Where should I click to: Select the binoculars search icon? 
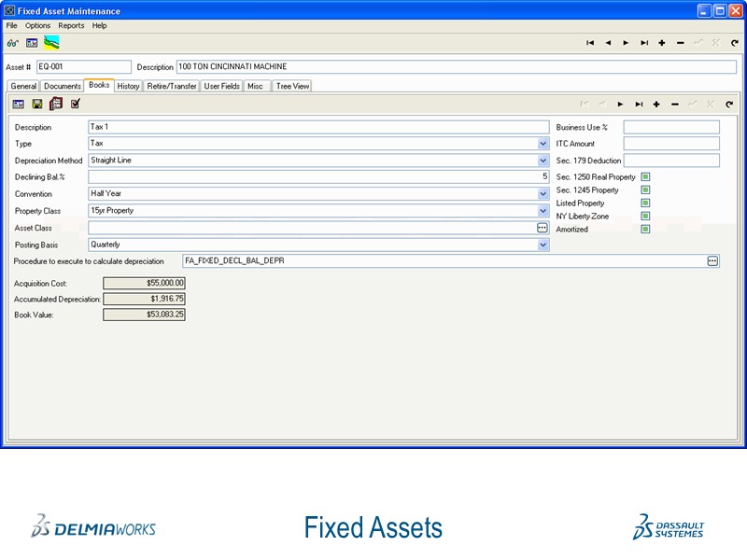coord(13,42)
